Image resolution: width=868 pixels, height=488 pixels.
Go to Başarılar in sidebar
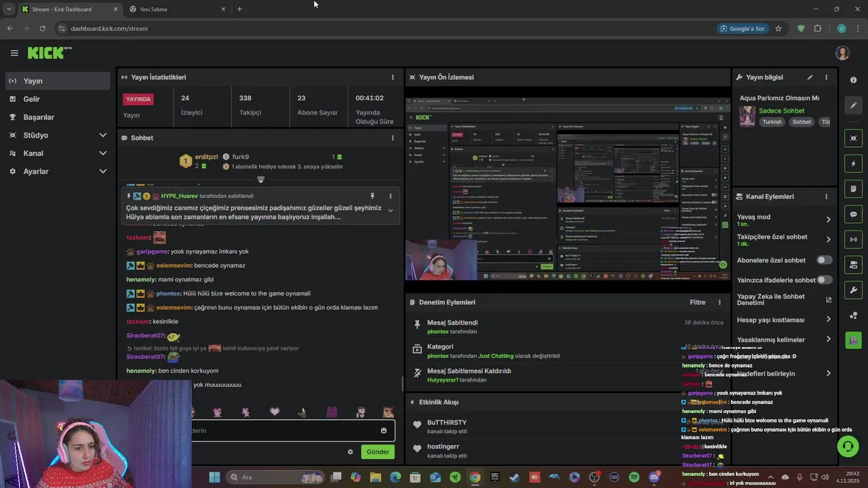click(57, 117)
